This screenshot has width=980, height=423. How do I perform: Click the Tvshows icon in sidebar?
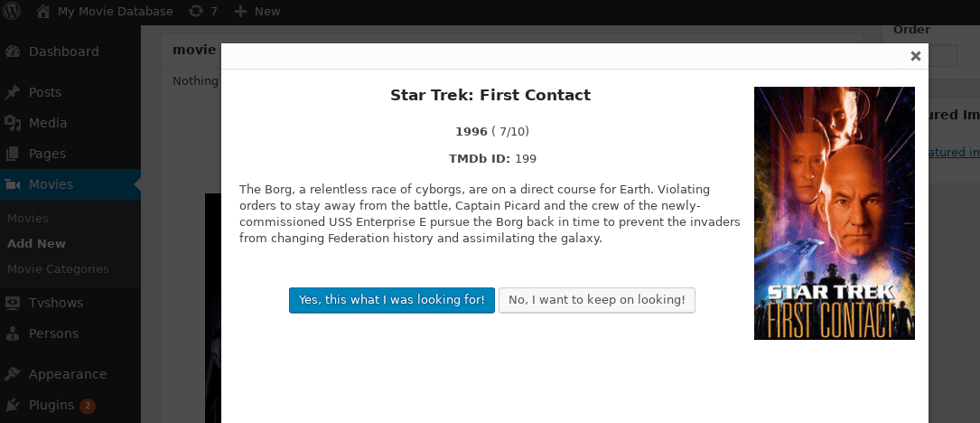pos(13,302)
